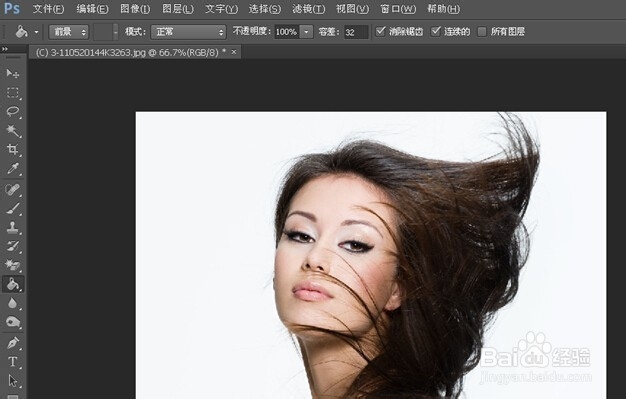
Task: Select the Eyedropper tool
Action: click(13, 169)
